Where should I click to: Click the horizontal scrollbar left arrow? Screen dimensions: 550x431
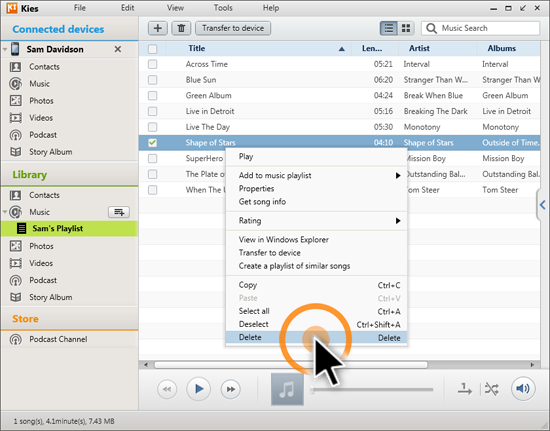point(146,365)
